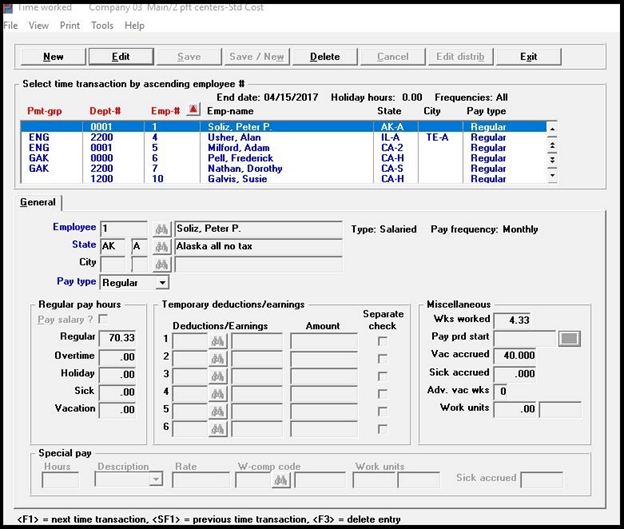This screenshot has width=627, height=529.
Task: Click lookup icon for deduction row 1
Action: point(217,341)
